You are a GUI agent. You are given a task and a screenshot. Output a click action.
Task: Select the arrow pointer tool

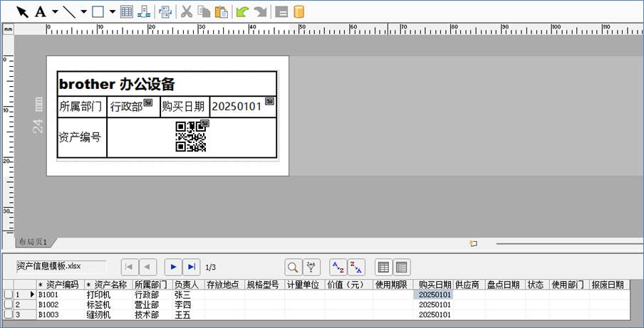pos(23,12)
